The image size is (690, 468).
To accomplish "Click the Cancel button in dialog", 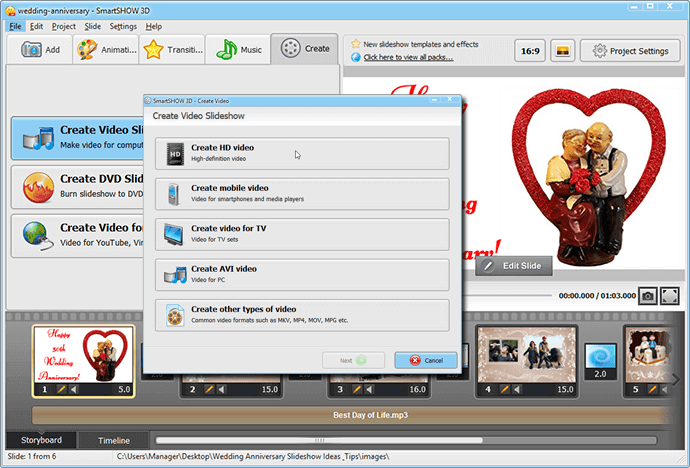I will 426,360.
